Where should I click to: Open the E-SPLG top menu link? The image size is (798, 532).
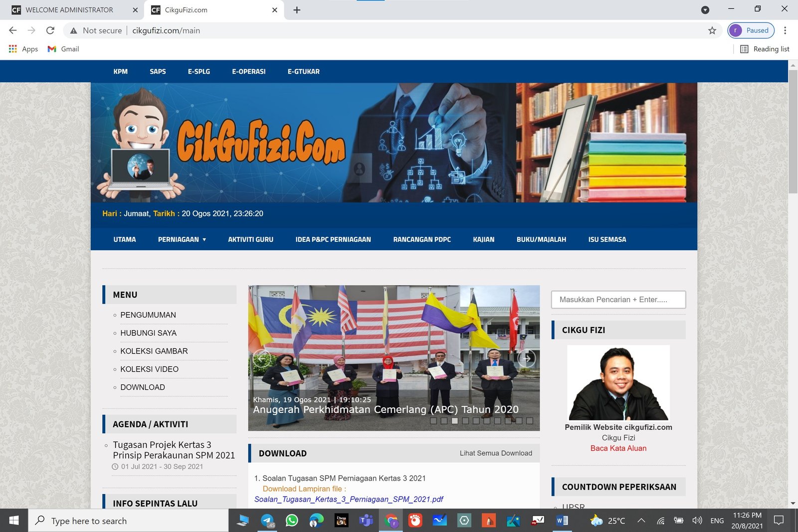point(199,71)
